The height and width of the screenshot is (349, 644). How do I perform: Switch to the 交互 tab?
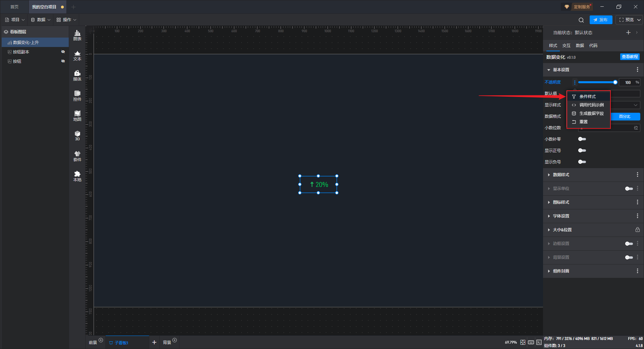(566, 46)
